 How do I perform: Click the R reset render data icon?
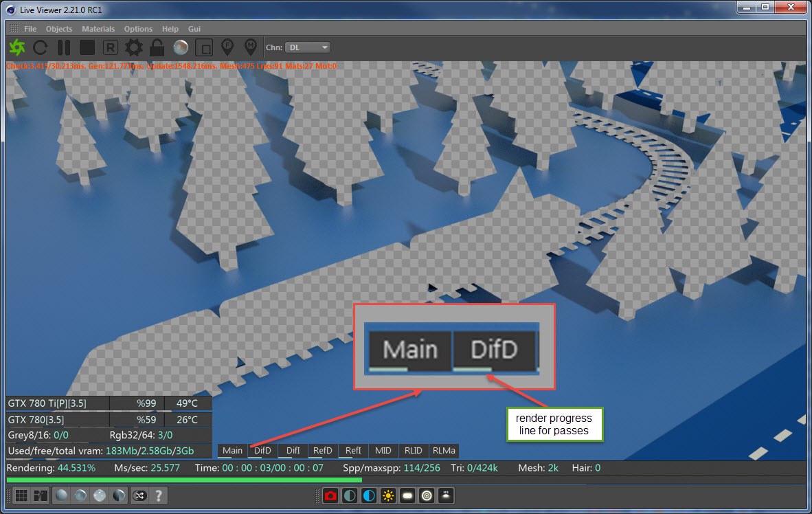111,47
